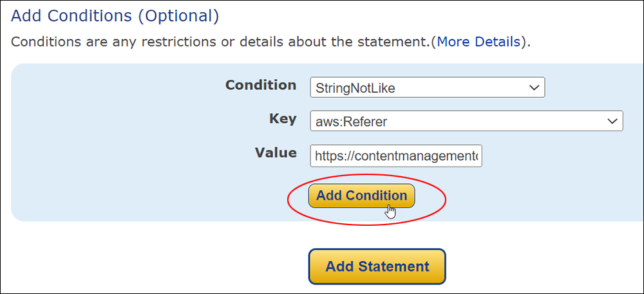Click the chevron arrow of the Key combo box

612,122
